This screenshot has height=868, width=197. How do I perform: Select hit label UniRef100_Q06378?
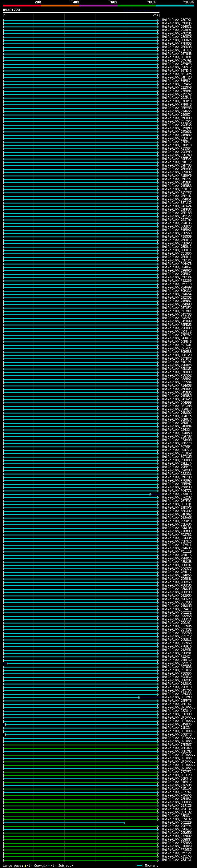tap(176, 568)
